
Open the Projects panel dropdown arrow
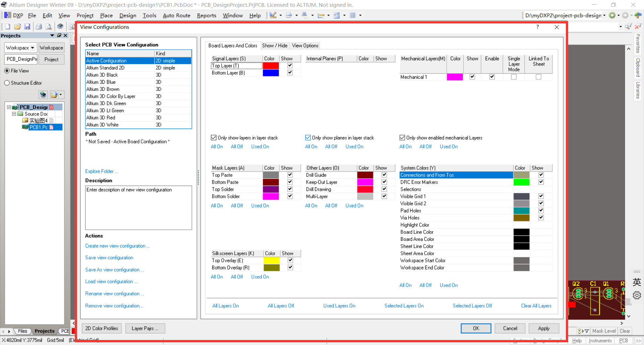pyautogui.click(x=52, y=36)
